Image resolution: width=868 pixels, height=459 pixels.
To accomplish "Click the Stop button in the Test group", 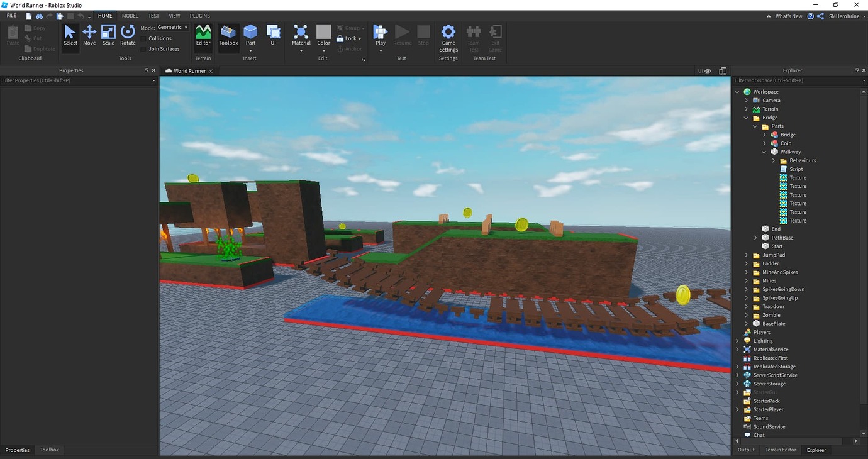I will [423, 35].
